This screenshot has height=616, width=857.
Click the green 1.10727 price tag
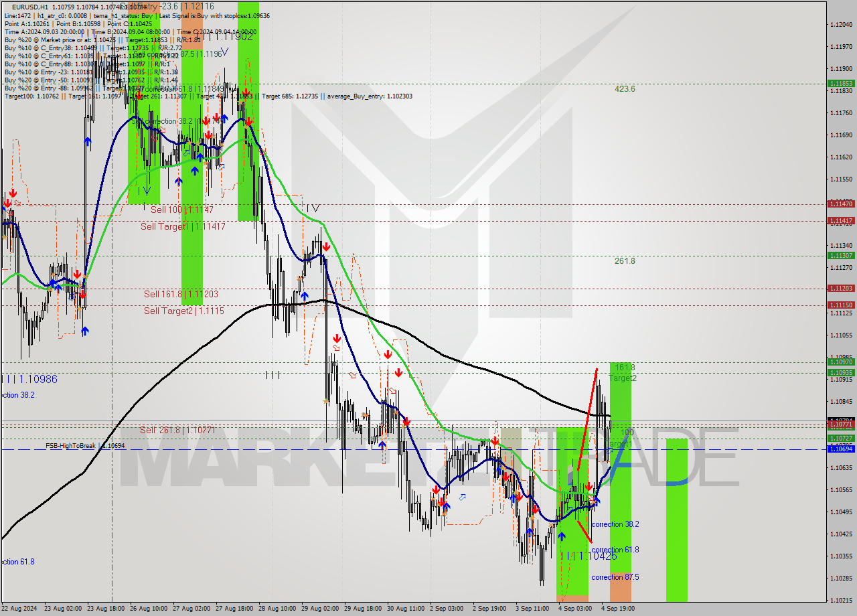pos(841,438)
